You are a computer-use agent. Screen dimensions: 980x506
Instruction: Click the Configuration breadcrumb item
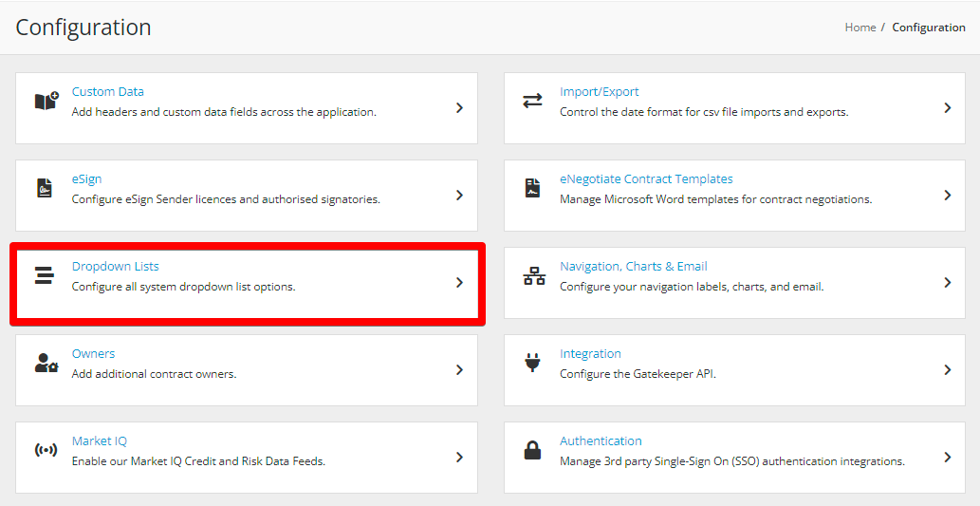[929, 28]
